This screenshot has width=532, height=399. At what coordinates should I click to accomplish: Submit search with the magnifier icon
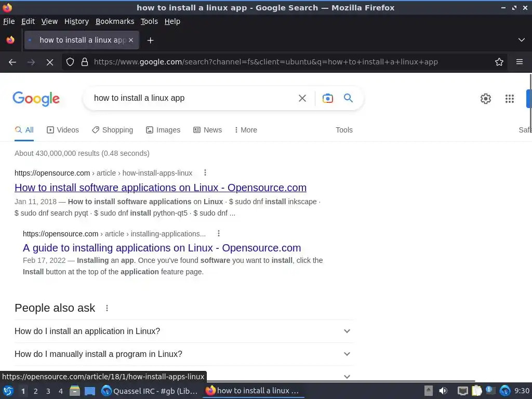348,98
